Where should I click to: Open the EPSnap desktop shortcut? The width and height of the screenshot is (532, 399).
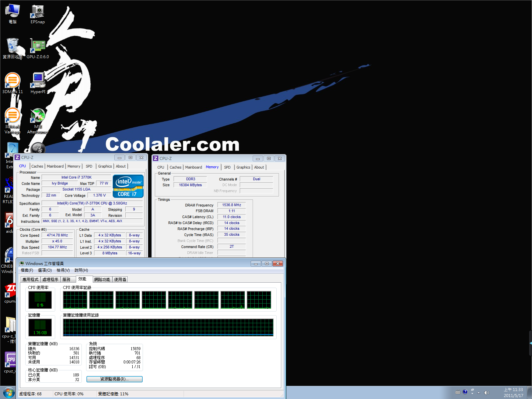pos(38,14)
